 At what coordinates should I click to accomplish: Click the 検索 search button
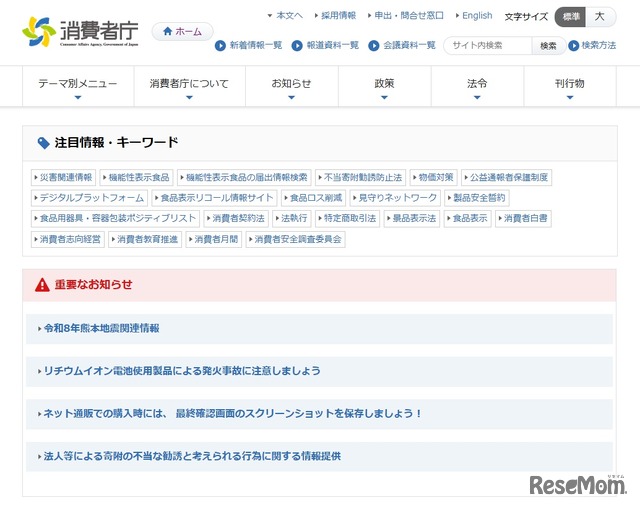coord(548,46)
